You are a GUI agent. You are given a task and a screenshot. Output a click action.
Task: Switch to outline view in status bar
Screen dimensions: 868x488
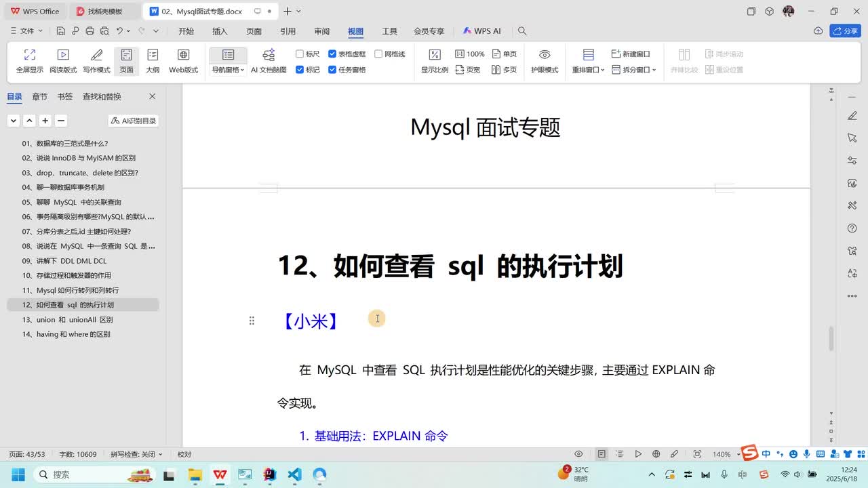click(619, 454)
